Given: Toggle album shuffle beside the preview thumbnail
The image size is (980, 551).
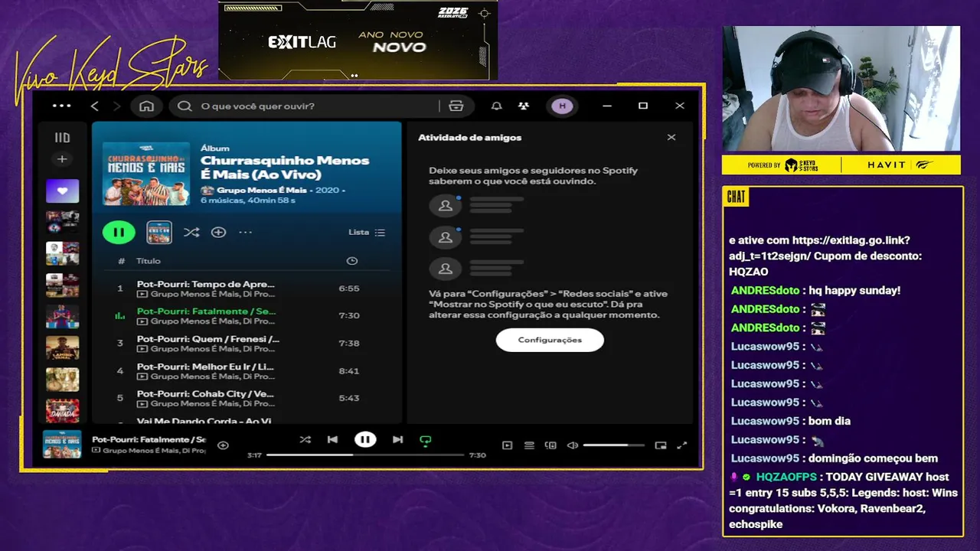Looking at the screenshot, I should pyautogui.click(x=191, y=232).
